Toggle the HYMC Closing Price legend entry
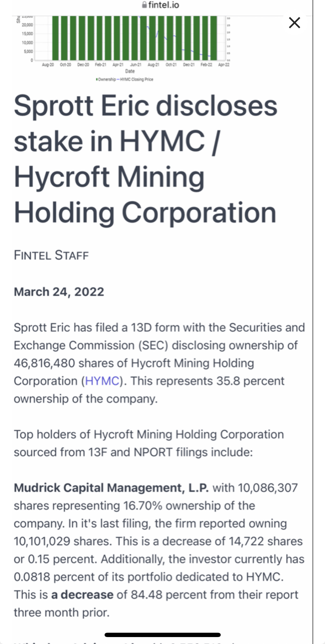The width and height of the screenshot is (325, 644). point(136,79)
